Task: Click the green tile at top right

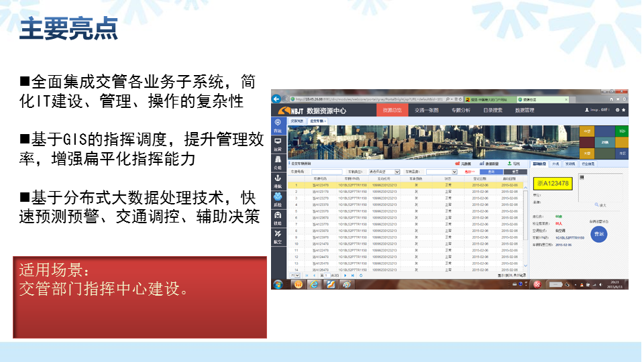Action: 622,131
